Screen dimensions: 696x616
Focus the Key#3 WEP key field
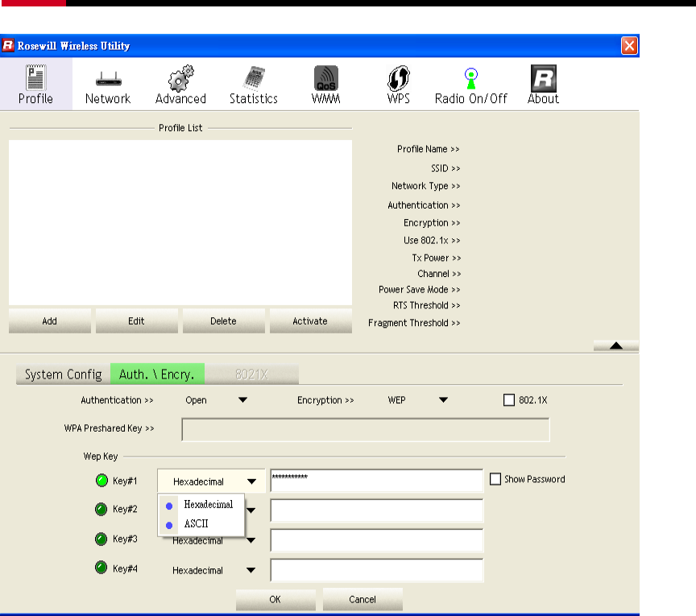376,540
